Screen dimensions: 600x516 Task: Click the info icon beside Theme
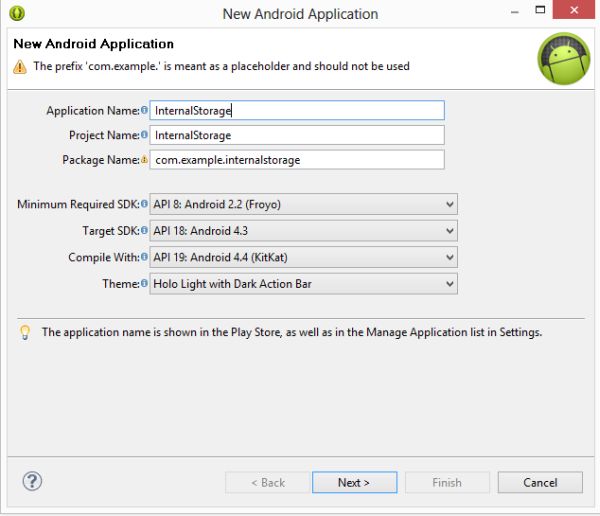pos(145,284)
